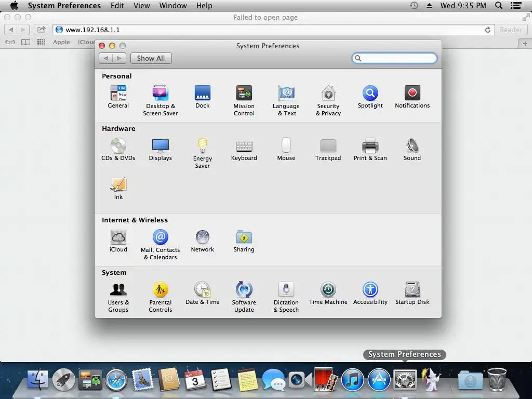Open Sound preferences
The width and height of the screenshot is (532, 399).
click(412, 150)
